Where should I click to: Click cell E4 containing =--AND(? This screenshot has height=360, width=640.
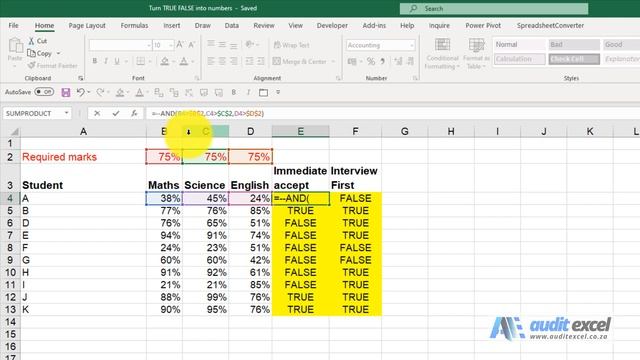point(300,198)
